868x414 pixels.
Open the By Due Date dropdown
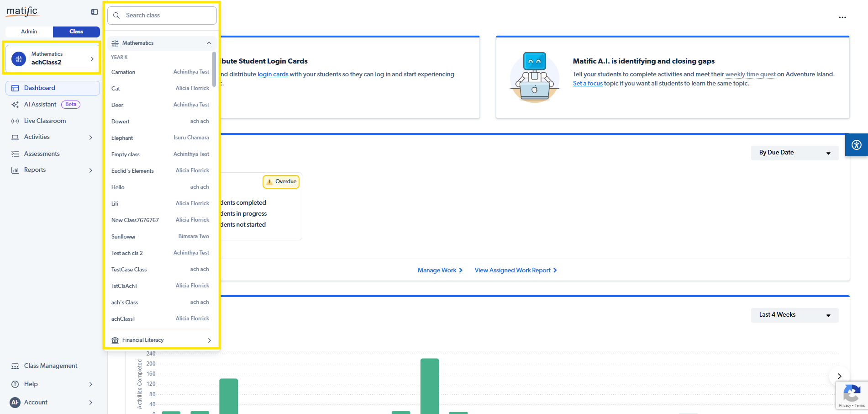point(794,153)
